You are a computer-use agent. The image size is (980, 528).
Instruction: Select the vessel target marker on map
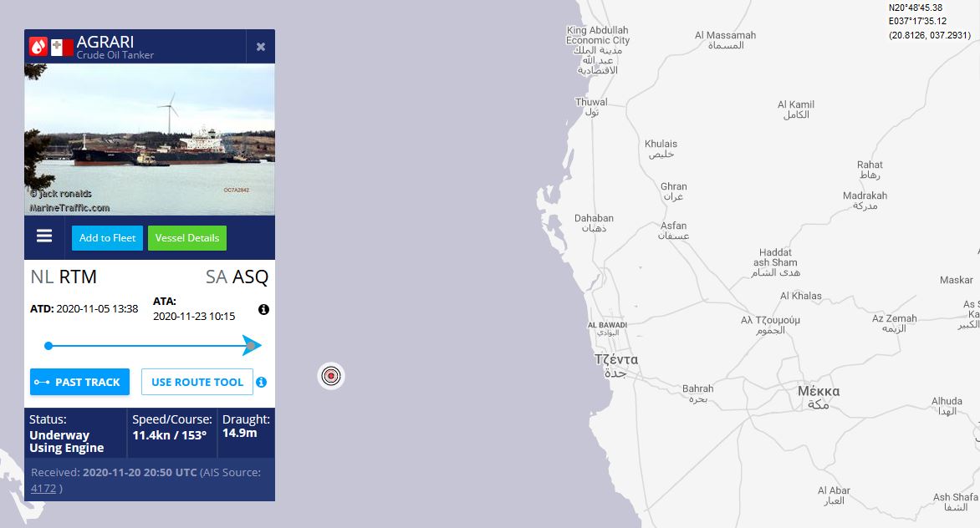(331, 376)
